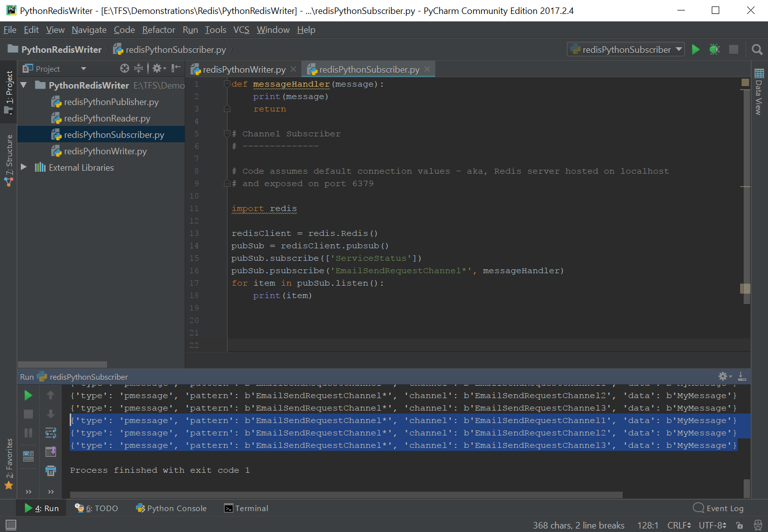Click PythonRedisWriter breadcrumb in navigation bar
This screenshot has height=532, width=768.
tap(55, 49)
